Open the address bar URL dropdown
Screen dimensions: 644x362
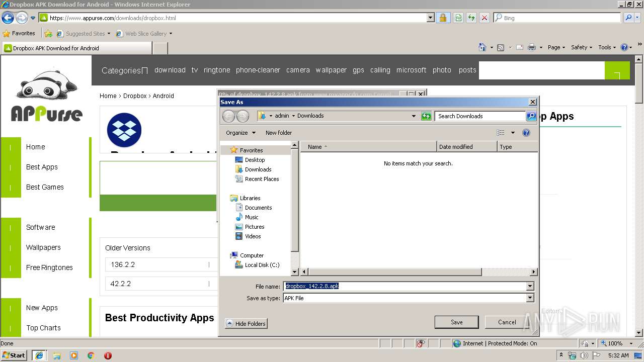[x=430, y=18]
